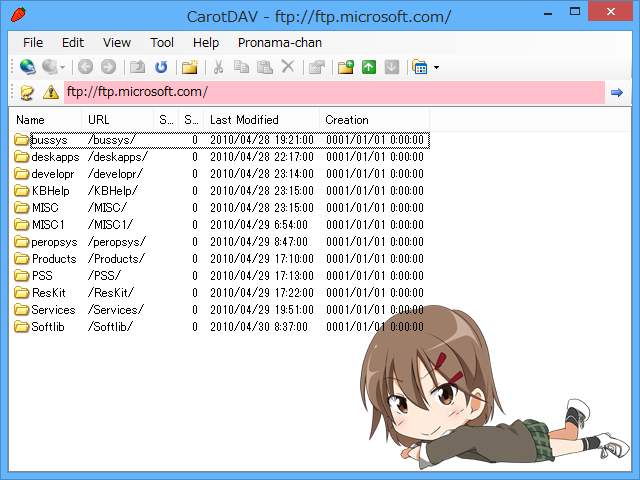The image size is (640, 480).
Task: Go forward with the right arrow button
Action: click(x=109, y=67)
